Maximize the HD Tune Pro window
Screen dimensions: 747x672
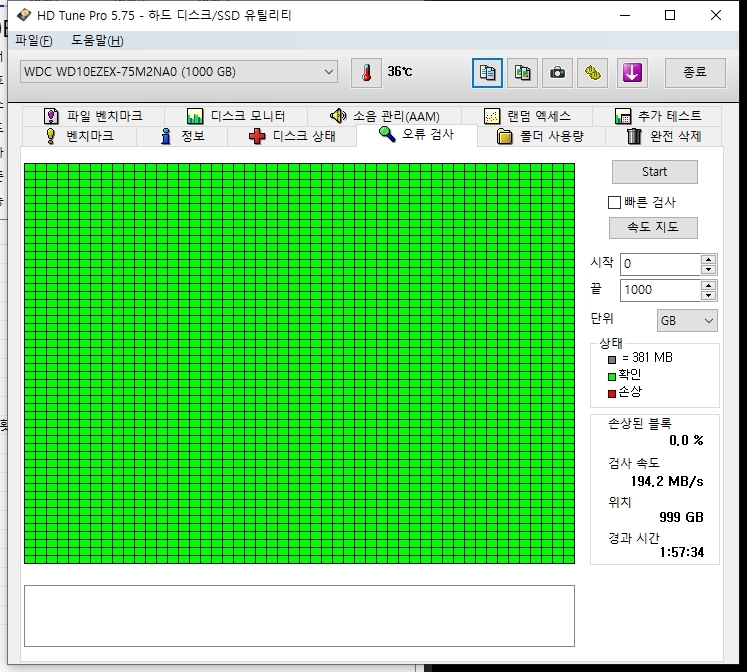pos(670,15)
